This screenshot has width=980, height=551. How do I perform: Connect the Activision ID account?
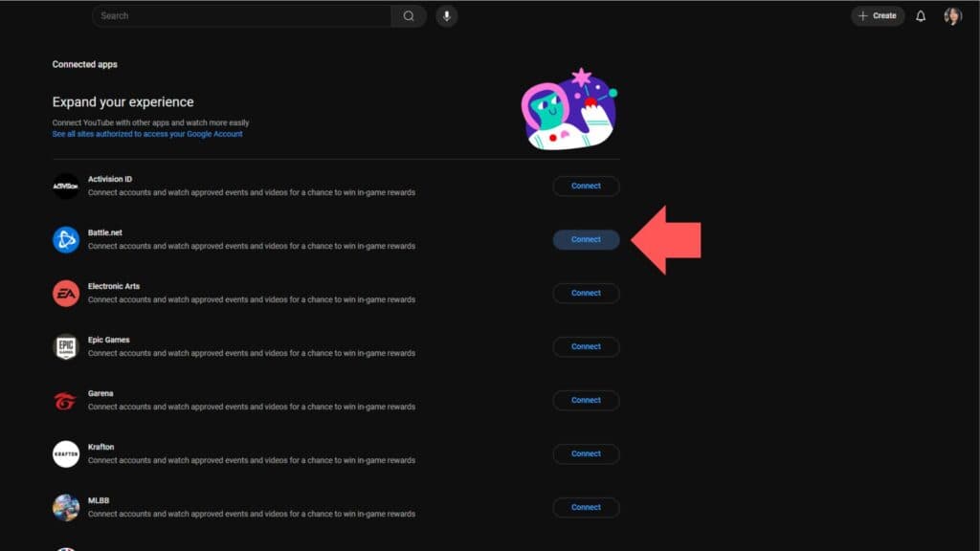[x=586, y=186]
